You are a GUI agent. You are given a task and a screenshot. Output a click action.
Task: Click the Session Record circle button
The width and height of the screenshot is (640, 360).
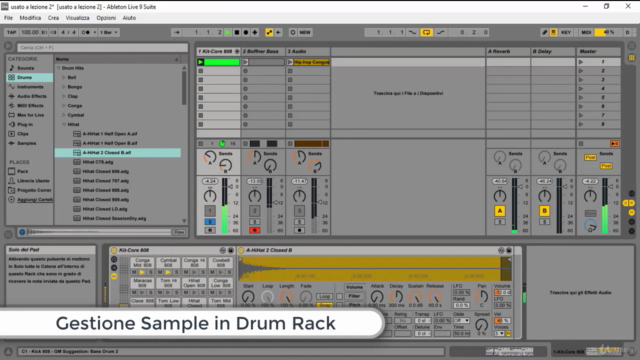click(293, 32)
